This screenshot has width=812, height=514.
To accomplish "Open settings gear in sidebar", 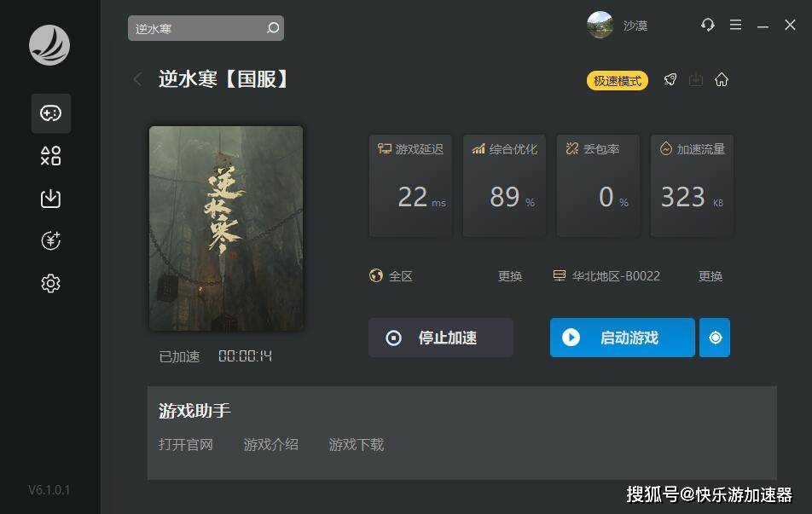I will pyautogui.click(x=51, y=283).
